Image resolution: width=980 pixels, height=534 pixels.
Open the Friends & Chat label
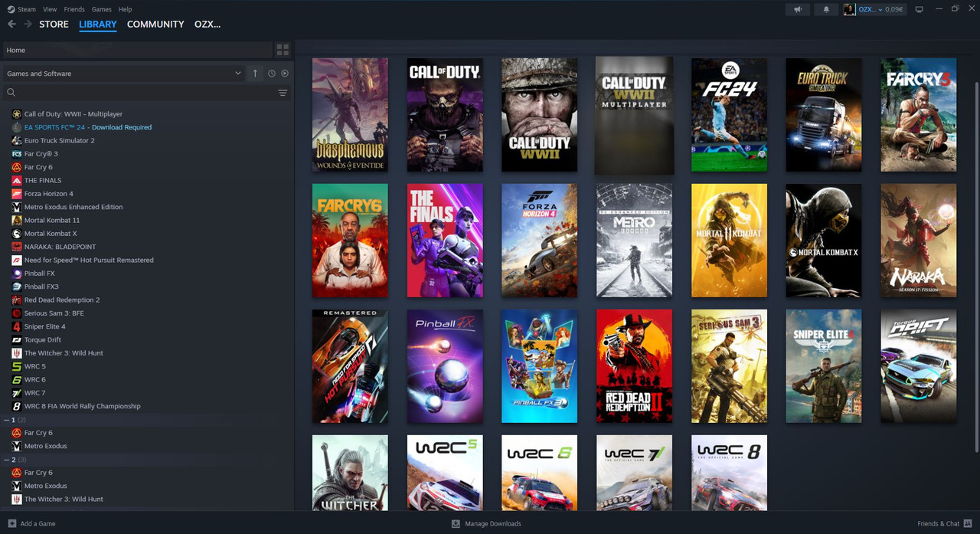point(939,524)
